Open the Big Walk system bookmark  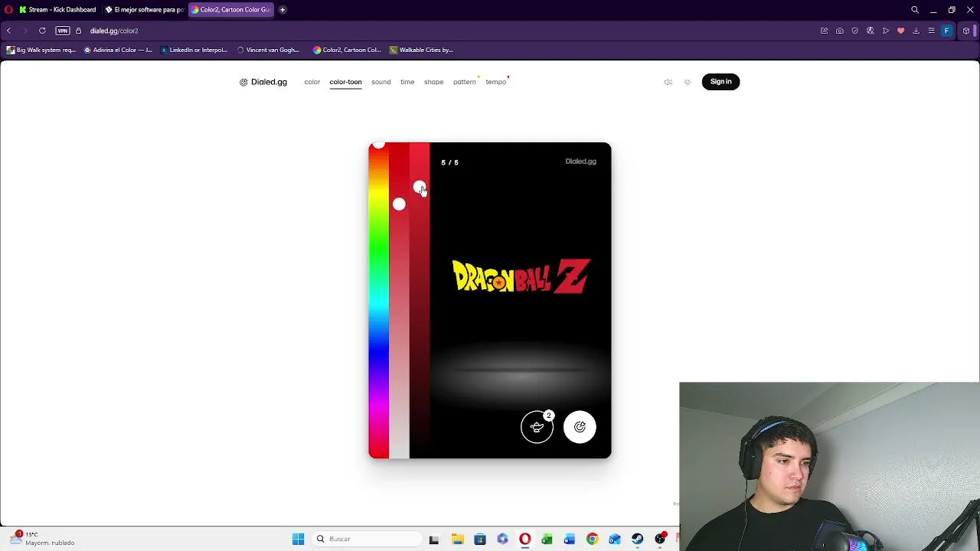[41, 50]
